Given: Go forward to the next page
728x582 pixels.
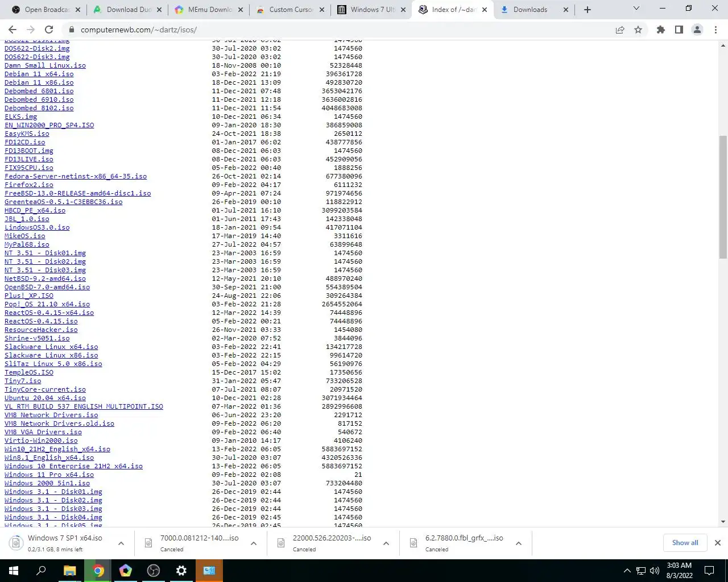Looking at the screenshot, I should pos(31,30).
